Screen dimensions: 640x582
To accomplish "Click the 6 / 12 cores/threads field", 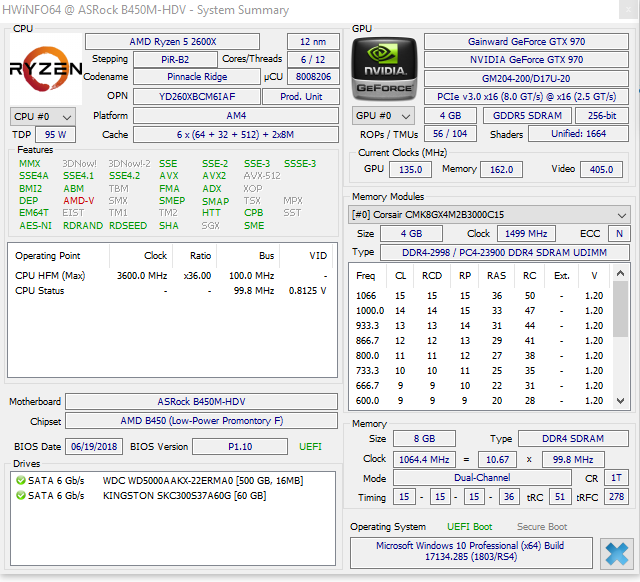I will 313,60.
